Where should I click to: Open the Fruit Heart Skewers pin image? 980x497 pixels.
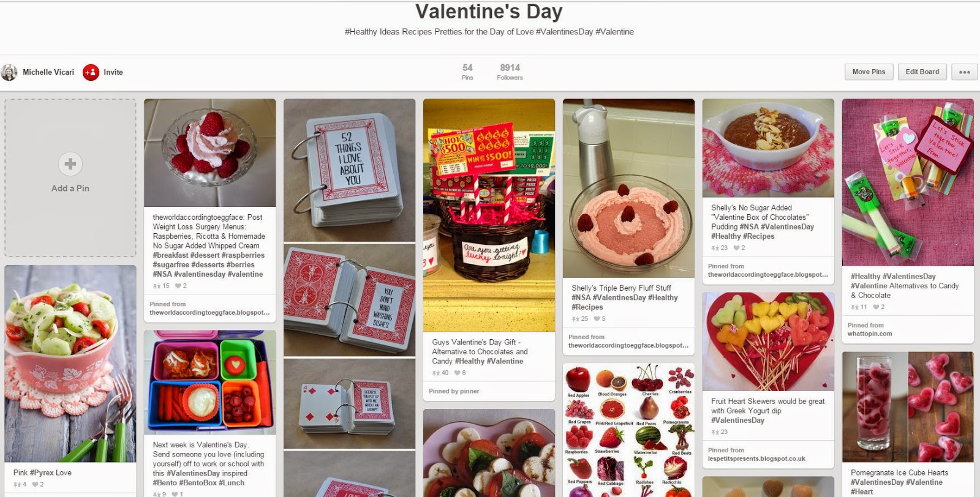click(768, 342)
